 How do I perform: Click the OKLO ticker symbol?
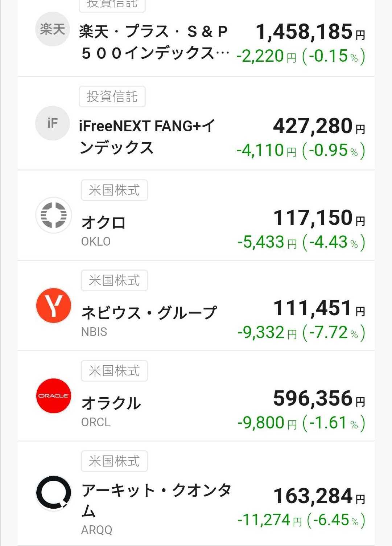tap(96, 242)
